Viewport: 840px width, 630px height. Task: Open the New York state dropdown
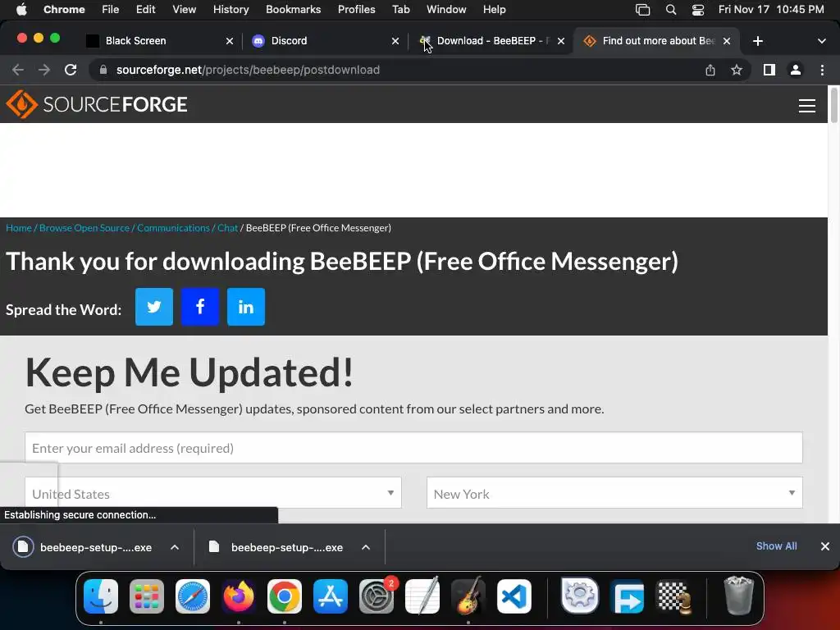tap(614, 493)
